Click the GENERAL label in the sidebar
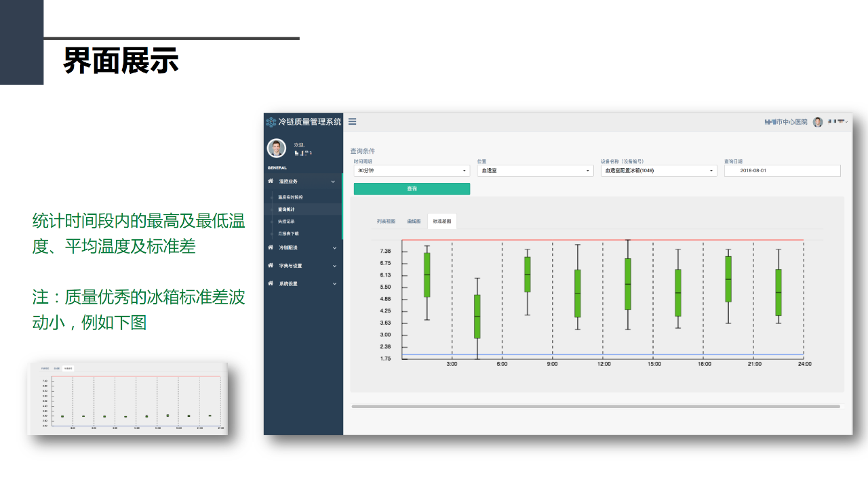This screenshot has height=486, width=868. (x=277, y=167)
